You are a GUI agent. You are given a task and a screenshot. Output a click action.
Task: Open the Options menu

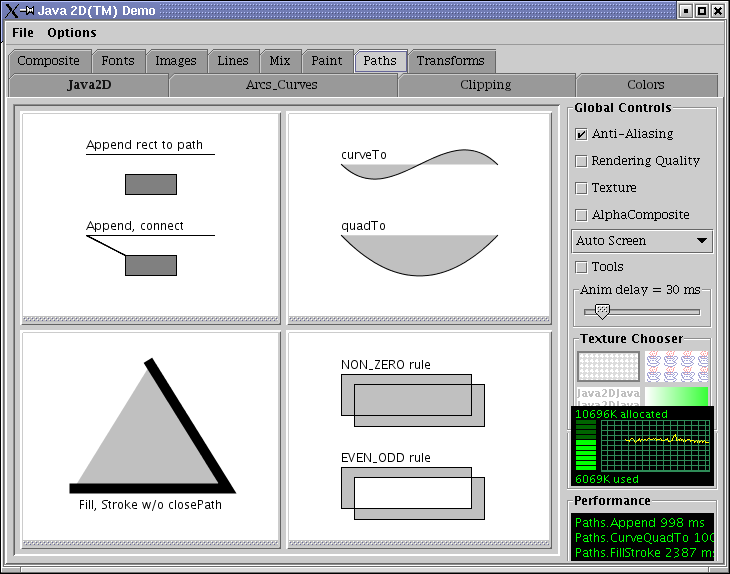tap(72, 33)
